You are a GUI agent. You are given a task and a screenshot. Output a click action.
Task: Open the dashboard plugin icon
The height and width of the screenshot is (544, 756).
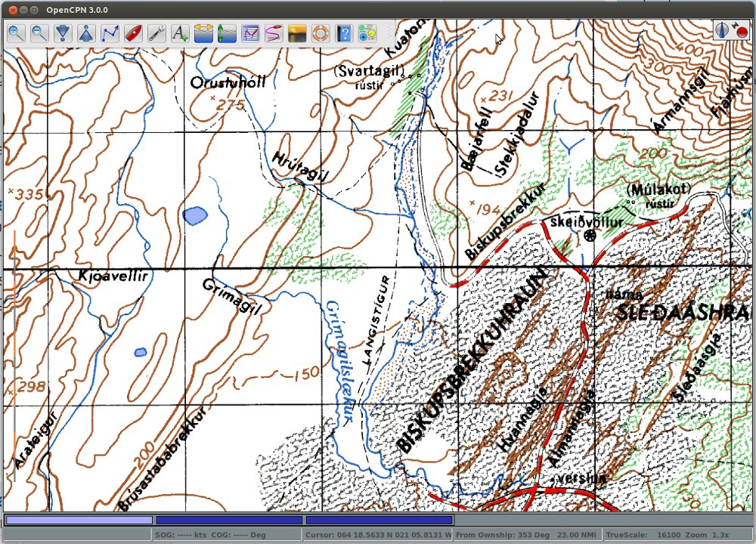(x=367, y=33)
